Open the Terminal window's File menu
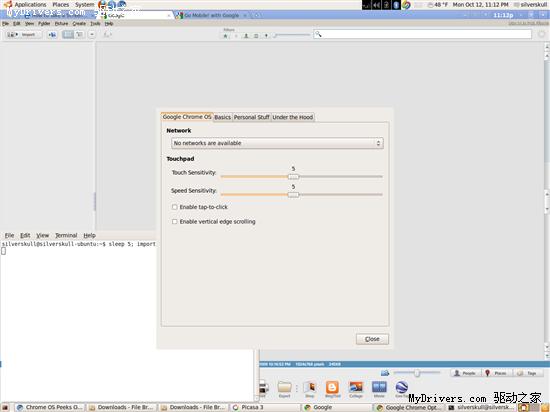Screen dimensions: 550x412 pyautogui.click(x=9, y=235)
